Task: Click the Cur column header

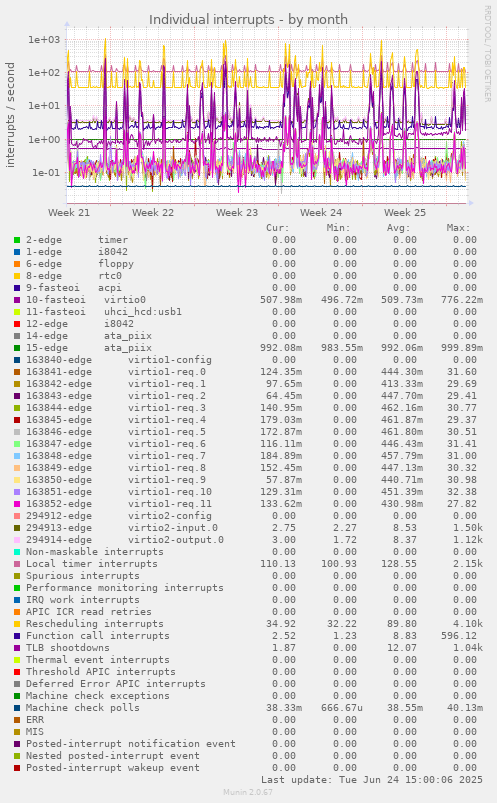Action: click(278, 228)
